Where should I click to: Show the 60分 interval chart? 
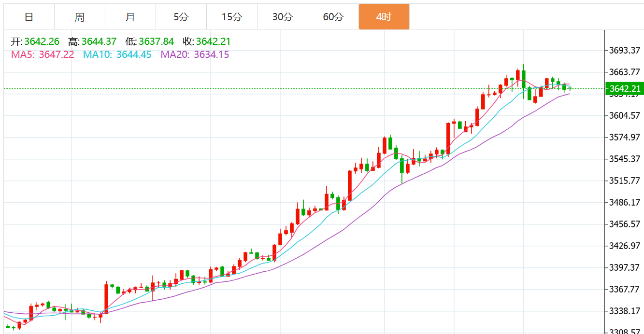(333, 17)
